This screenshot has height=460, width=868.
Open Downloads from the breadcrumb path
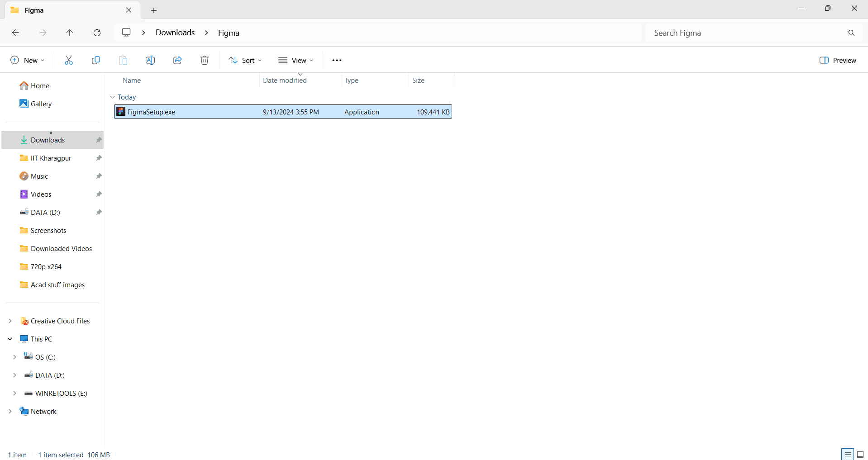coord(175,33)
